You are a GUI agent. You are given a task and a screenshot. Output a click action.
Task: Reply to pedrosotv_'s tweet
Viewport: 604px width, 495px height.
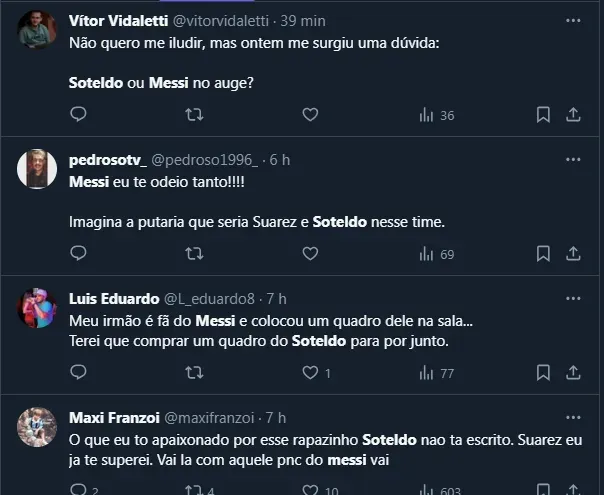click(78, 254)
